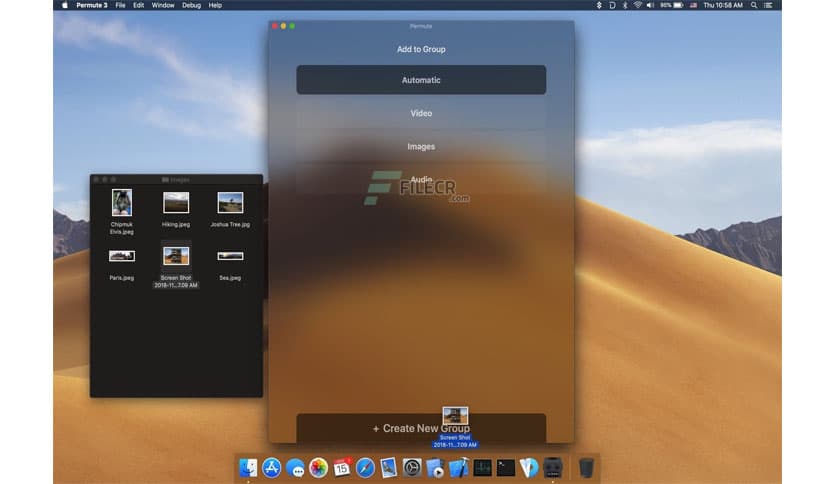The width and height of the screenshot is (836, 484).
Task: Open System Preferences from the Dock
Action: pyautogui.click(x=412, y=468)
